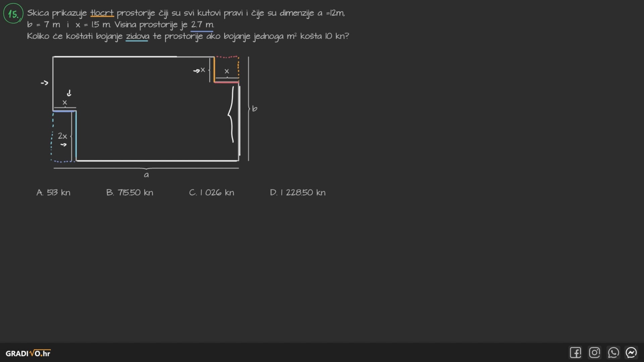The image size is (644, 362).
Task: Click the text 10 kn? in question
Action: (x=337, y=36)
